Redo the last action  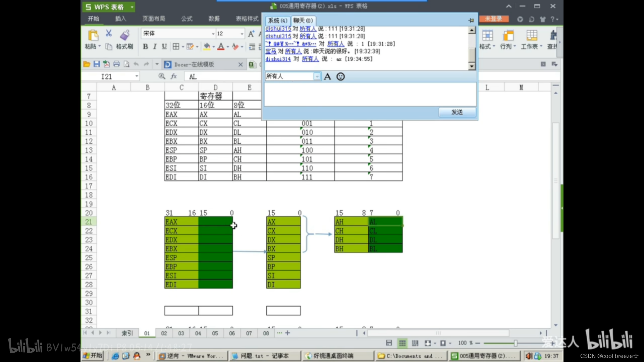(x=146, y=64)
